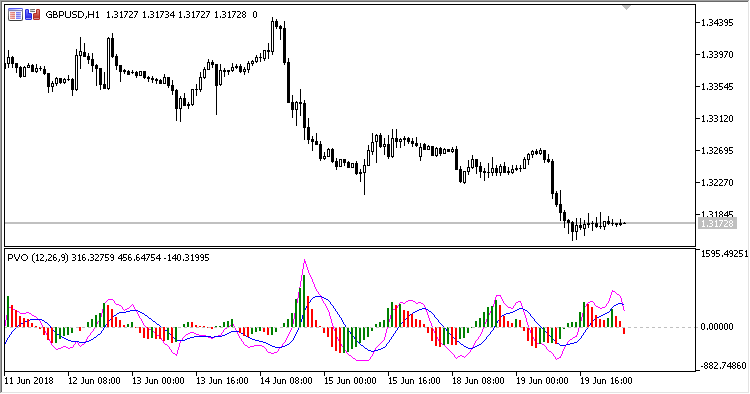Click the current price label 1.31728

pos(716,223)
